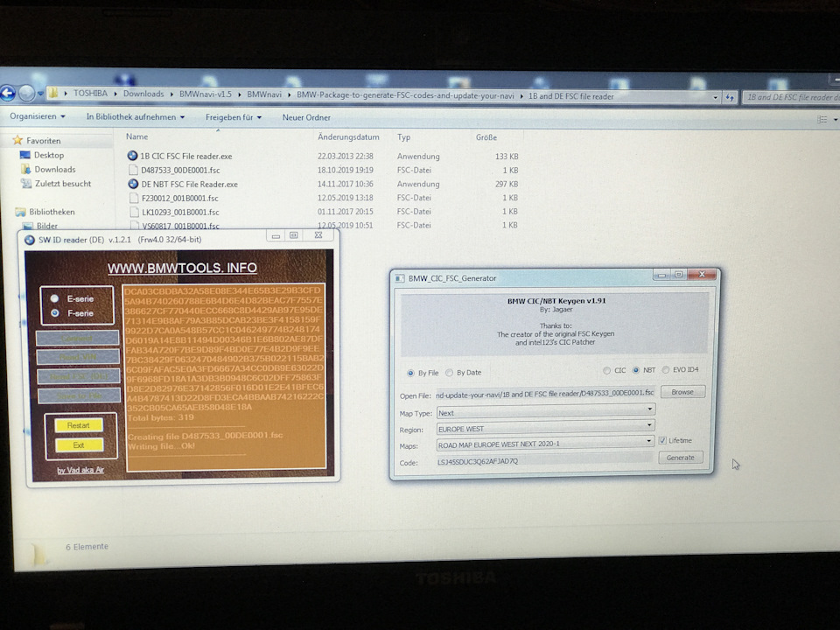Screen dimensions: 840x630
Task: Click the SW ID reader title bar icon
Action: [x=30, y=240]
